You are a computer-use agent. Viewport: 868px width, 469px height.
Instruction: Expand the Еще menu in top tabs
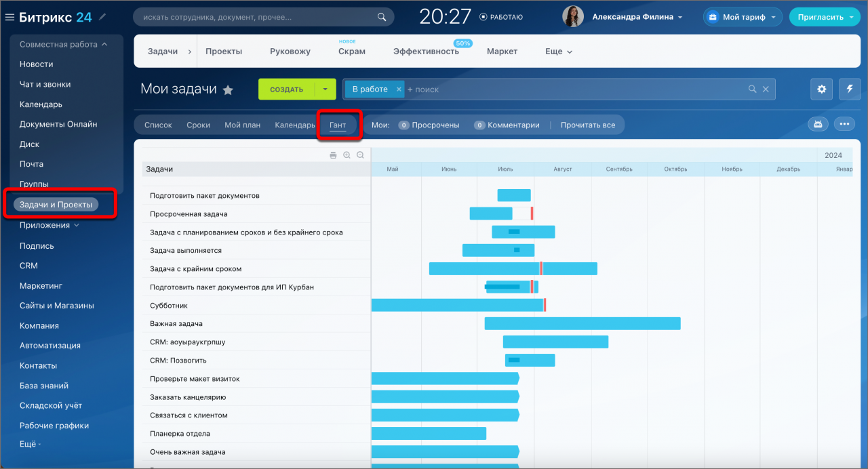(x=559, y=52)
